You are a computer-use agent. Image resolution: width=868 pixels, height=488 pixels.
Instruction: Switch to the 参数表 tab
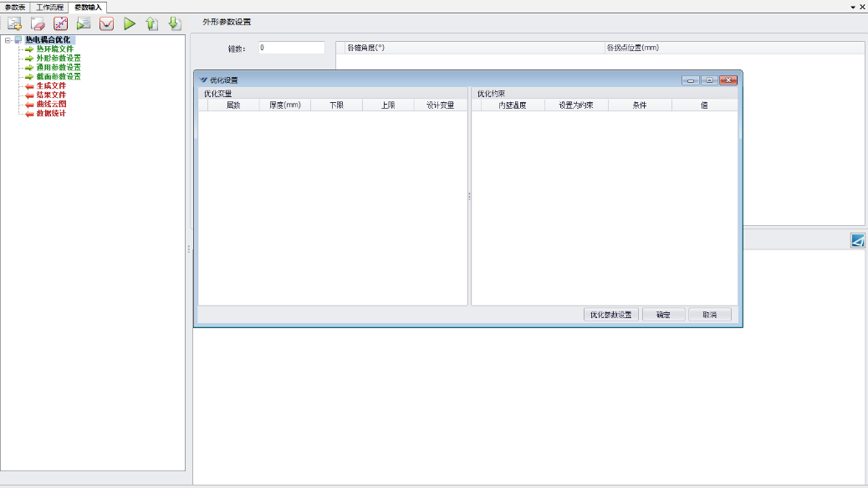(16, 7)
